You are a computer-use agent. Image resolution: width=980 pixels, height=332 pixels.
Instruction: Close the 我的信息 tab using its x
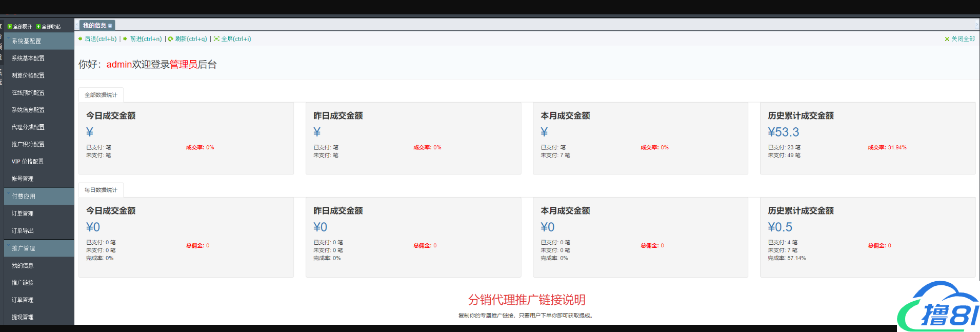click(110, 26)
